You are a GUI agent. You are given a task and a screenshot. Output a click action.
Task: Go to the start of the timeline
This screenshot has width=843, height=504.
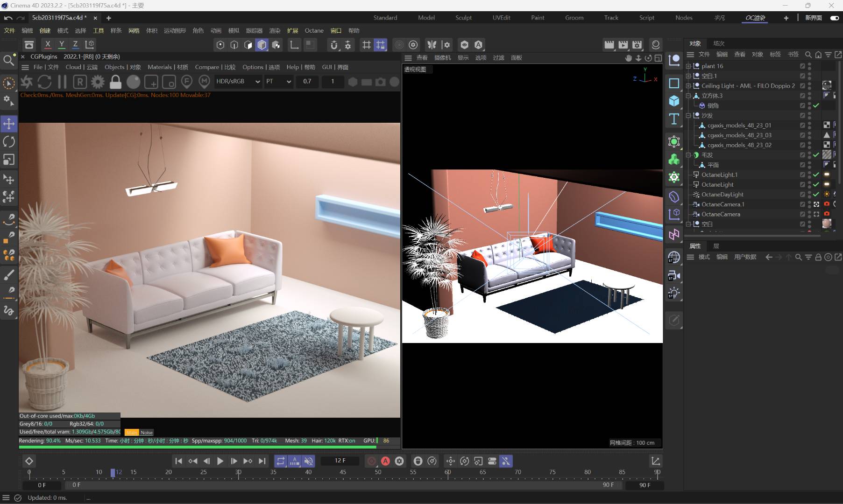click(x=178, y=461)
